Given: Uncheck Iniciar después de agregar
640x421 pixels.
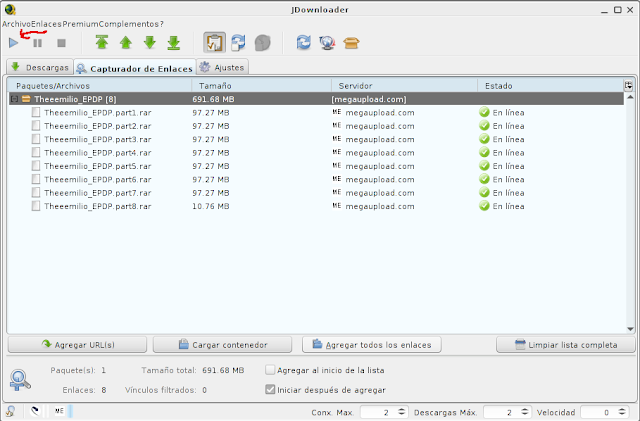Looking at the screenshot, I should (x=270, y=390).
